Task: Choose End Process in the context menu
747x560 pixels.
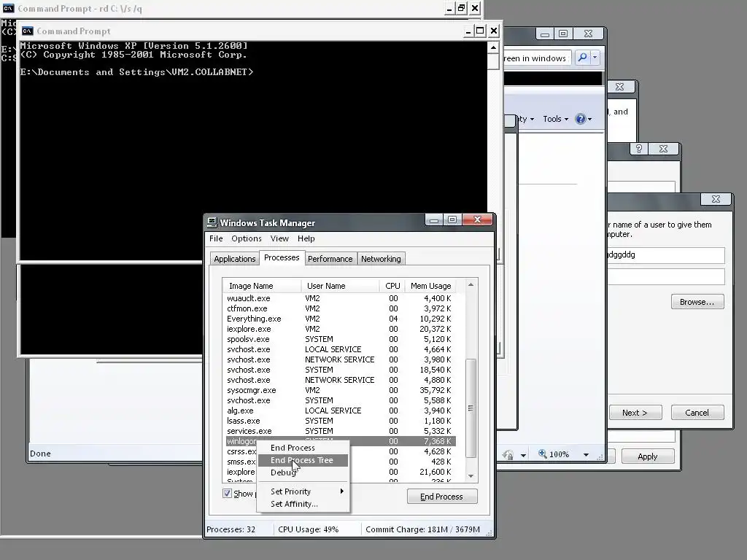Action: click(x=303, y=448)
